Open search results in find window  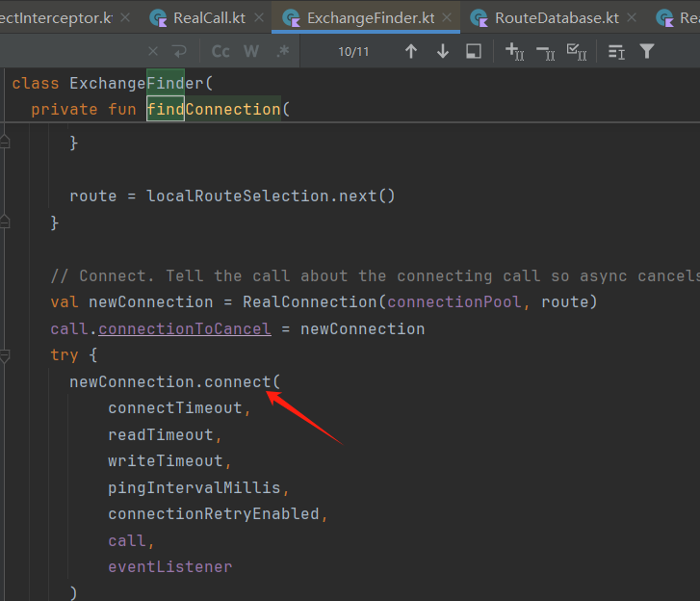click(x=474, y=51)
